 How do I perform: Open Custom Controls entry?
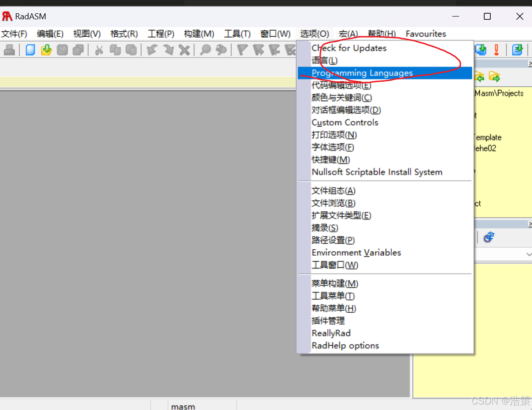[x=385, y=123]
